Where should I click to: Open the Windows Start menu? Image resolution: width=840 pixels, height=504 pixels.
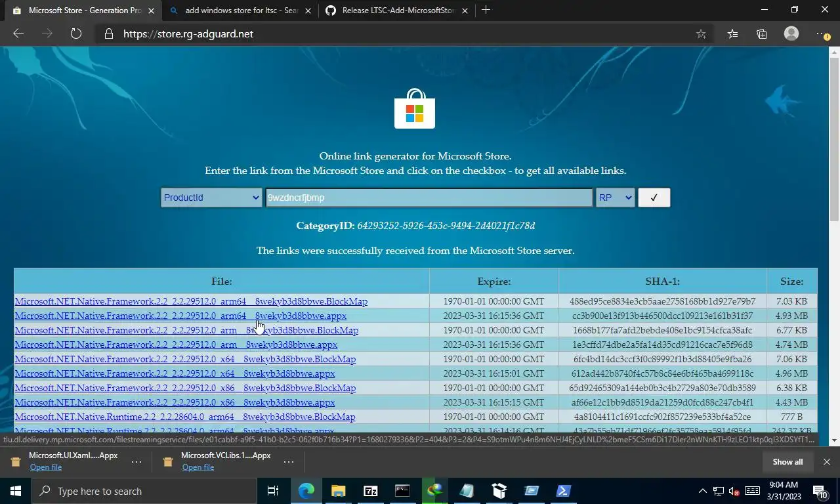16,491
